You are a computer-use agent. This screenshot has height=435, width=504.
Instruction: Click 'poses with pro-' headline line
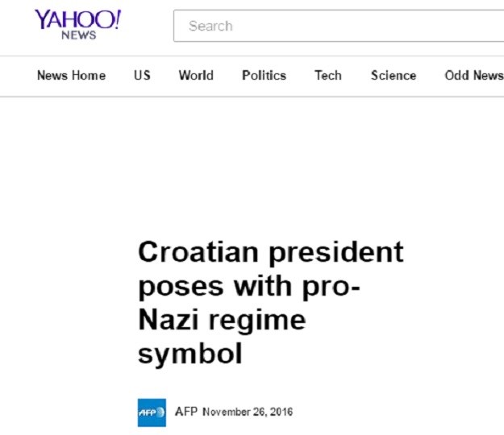coord(249,286)
